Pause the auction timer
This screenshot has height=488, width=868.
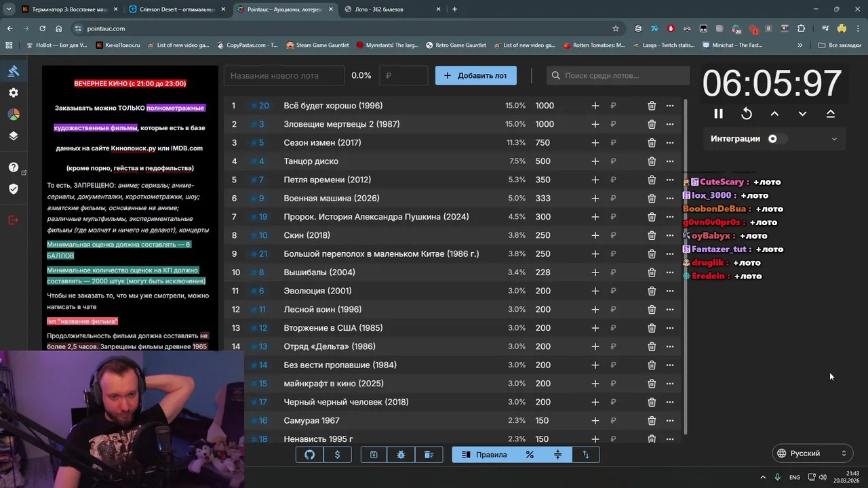[719, 114]
